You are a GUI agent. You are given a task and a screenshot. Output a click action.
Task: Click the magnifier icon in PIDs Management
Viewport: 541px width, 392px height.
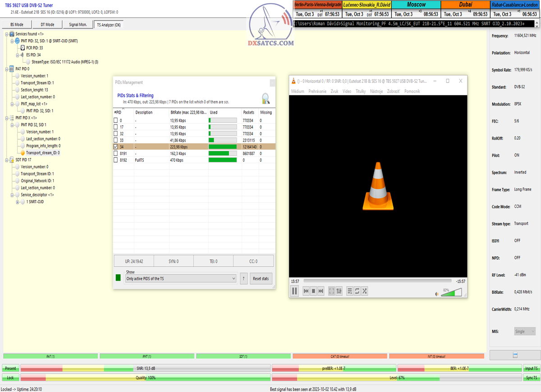tap(266, 98)
